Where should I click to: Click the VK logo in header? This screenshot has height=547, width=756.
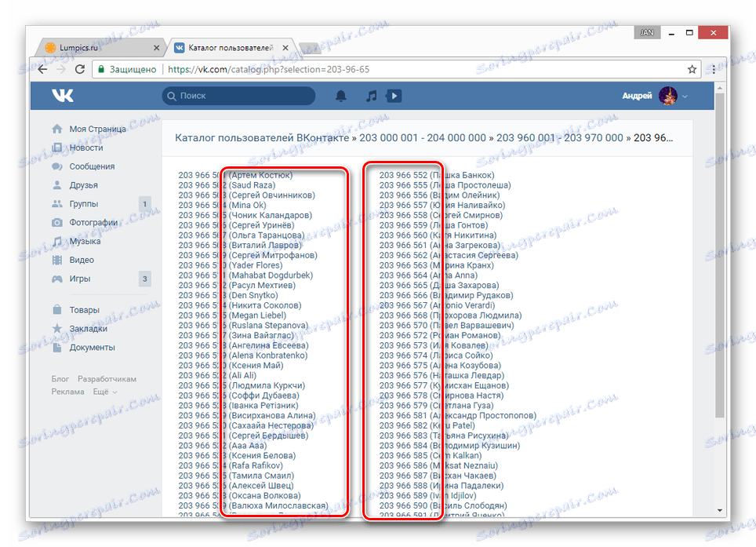[63, 96]
